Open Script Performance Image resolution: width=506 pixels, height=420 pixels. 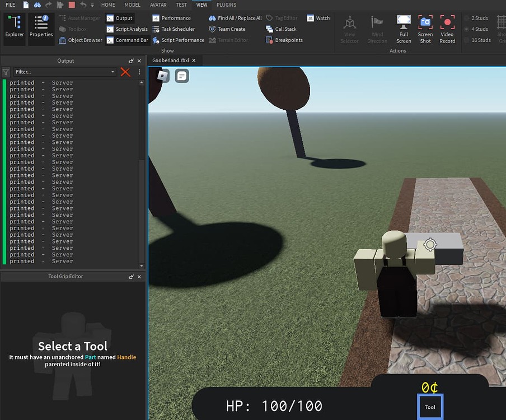click(x=179, y=40)
